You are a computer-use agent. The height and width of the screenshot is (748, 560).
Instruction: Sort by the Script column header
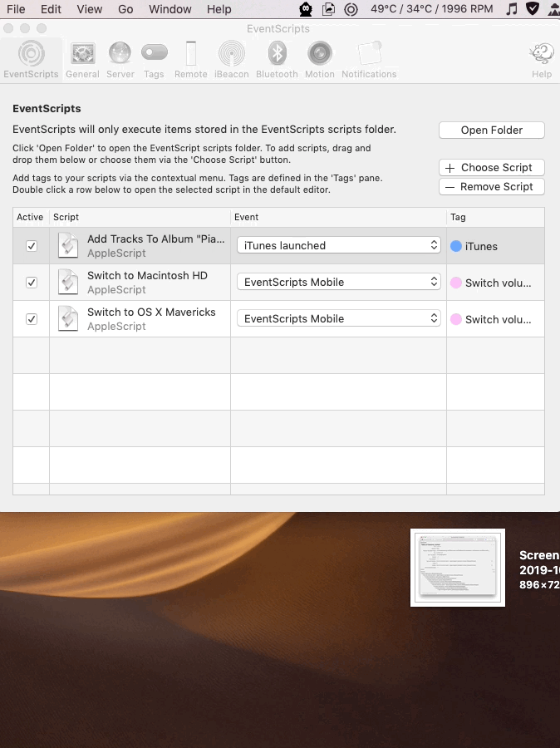[x=140, y=217]
